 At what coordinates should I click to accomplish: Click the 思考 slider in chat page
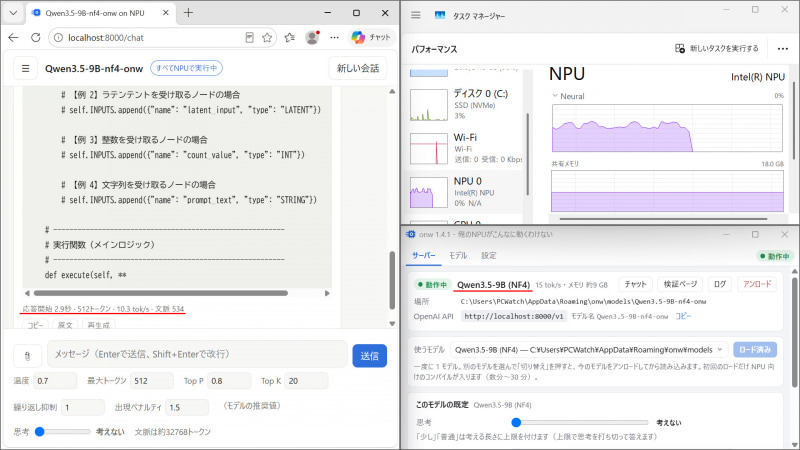(x=63, y=432)
